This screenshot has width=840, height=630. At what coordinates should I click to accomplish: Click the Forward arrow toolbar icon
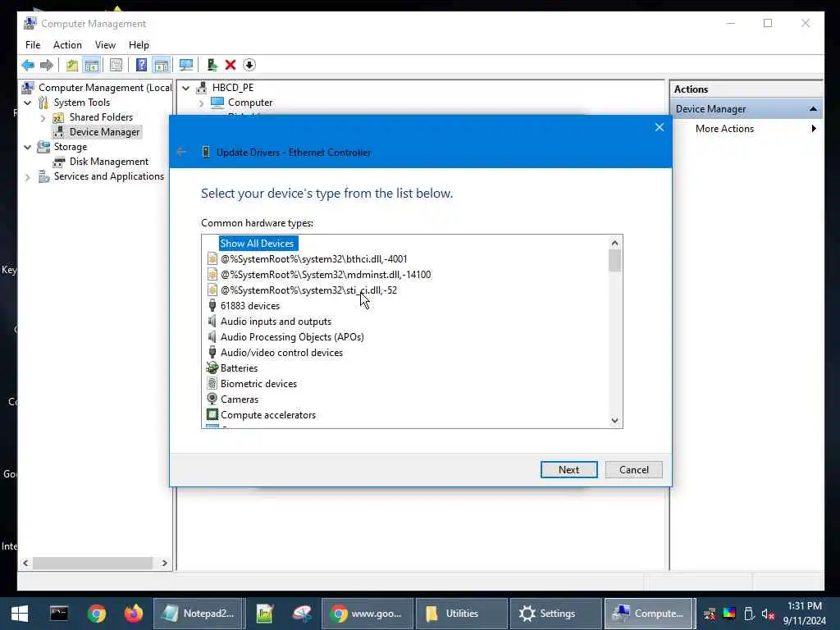47,66
